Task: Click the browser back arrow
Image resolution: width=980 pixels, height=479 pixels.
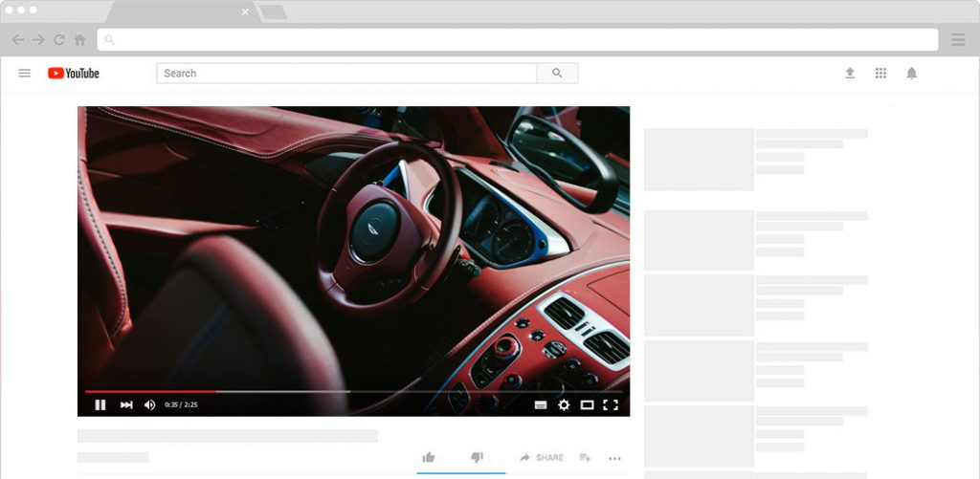Action: (x=17, y=40)
